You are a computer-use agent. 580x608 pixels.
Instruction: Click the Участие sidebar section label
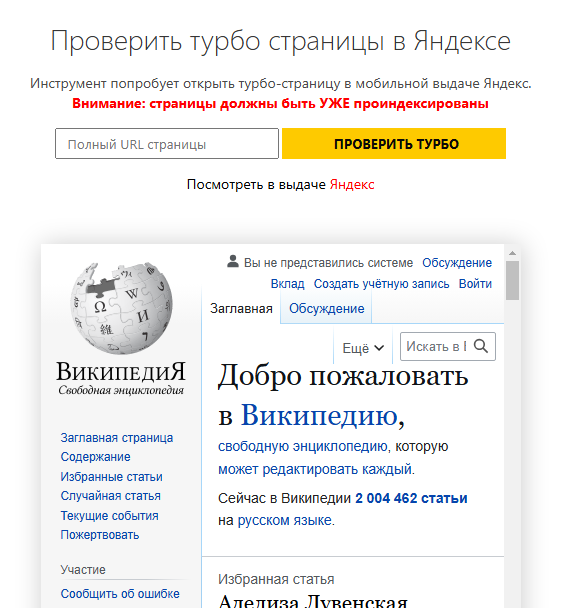[83, 570]
